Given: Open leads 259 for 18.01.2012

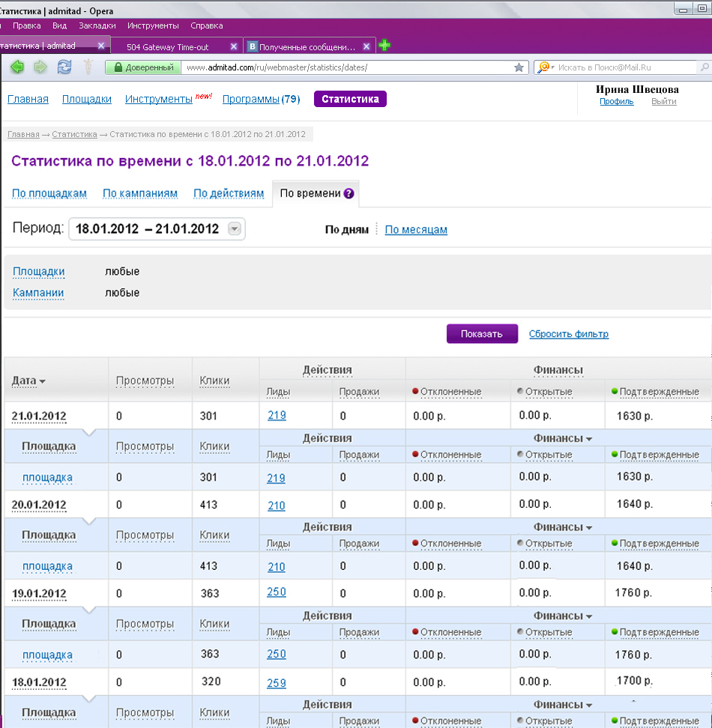Looking at the screenshot, I should [277, 683].
